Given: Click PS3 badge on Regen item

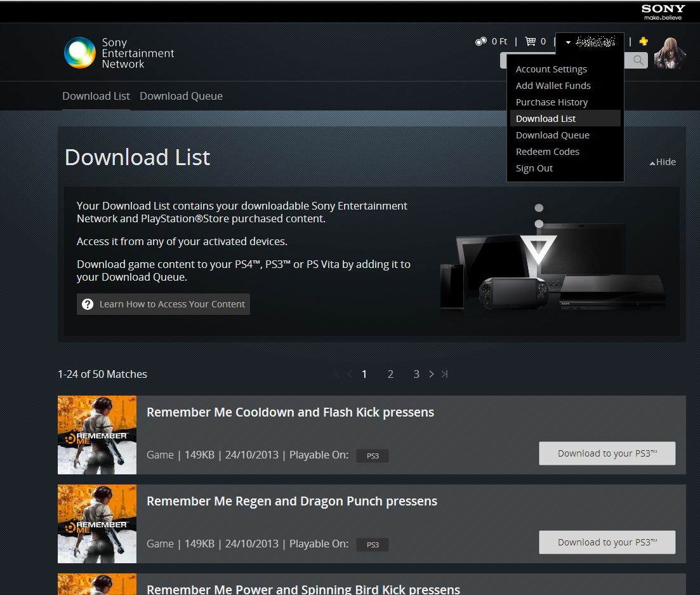Looking at the screenshot, I should click(373, 545).
